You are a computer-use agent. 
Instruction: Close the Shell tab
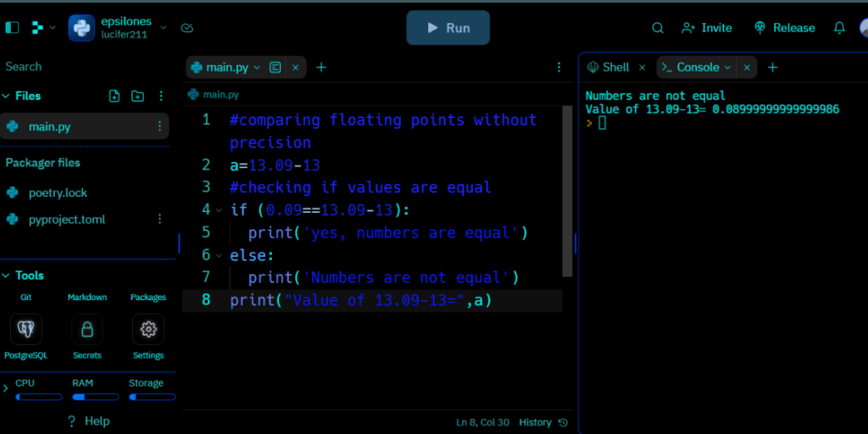[x=643, y=68]
